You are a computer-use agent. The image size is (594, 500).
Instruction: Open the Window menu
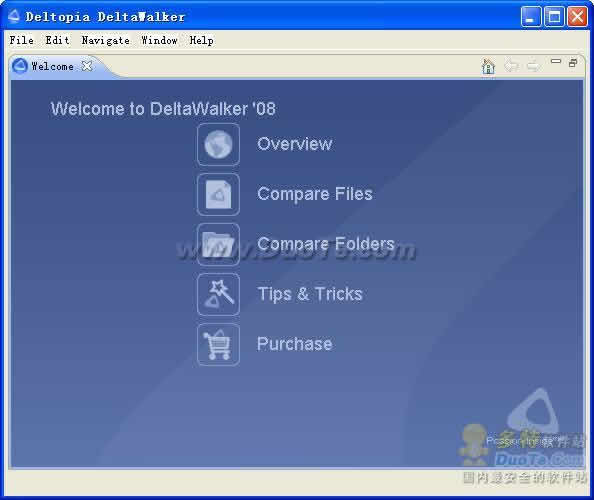pyautogui.click(x=159, y=40)
